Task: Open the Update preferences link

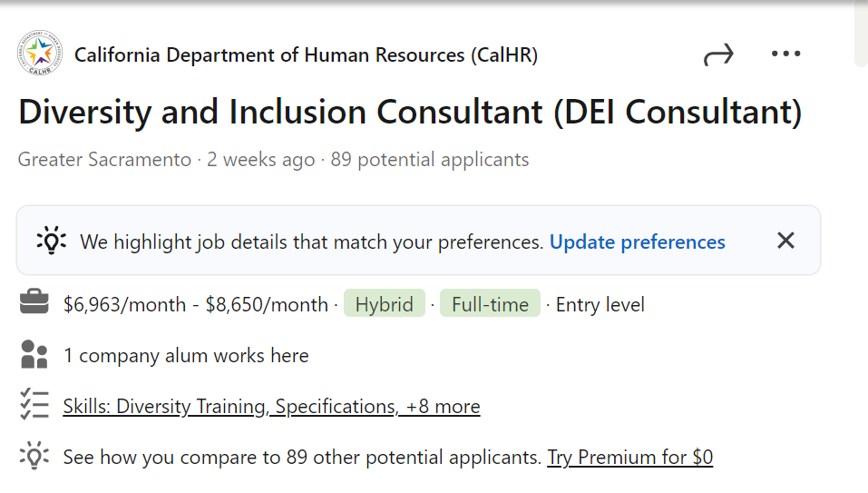Action: (637, 242)
